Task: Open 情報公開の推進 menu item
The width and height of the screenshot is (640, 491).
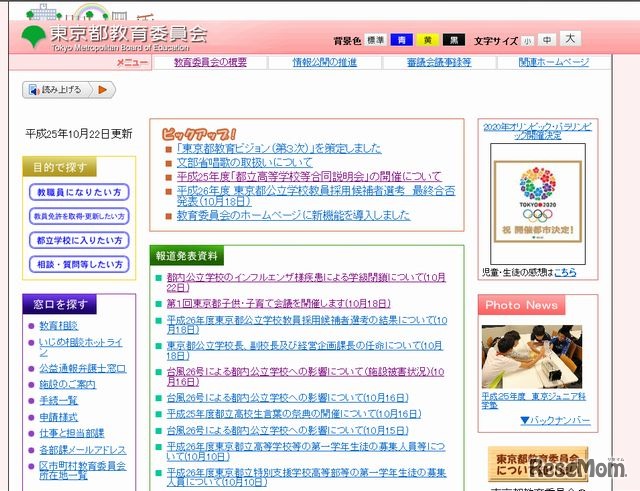Action: (324, 62)
